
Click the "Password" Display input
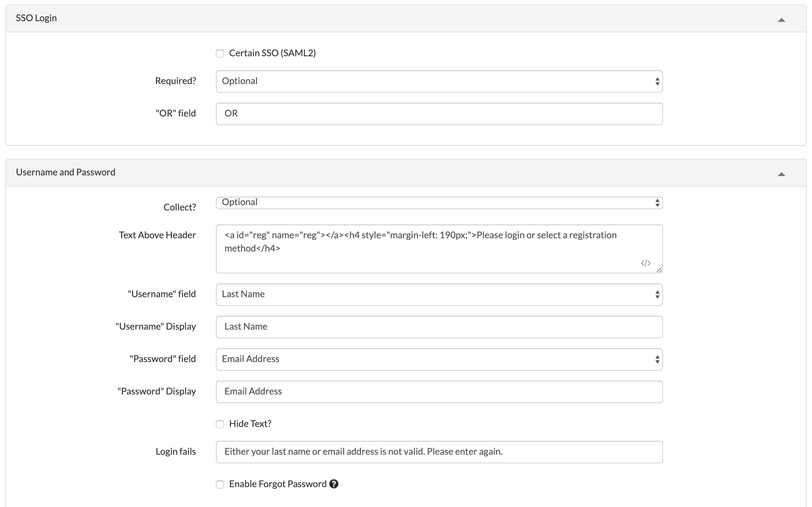click(x=439, y=392)
